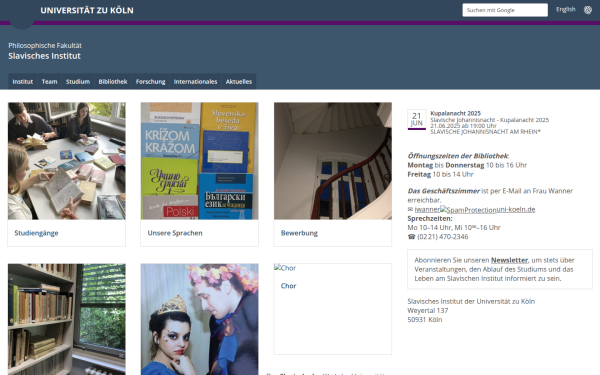Open the Institut menu
Screen dimensions: 600x375
23,82
